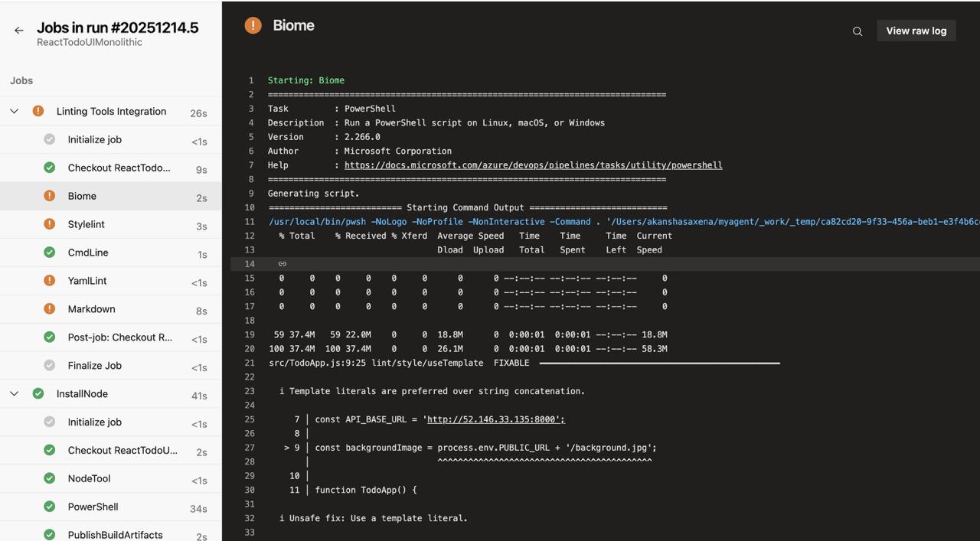Click log line number 21
Image resolution: width=980 pixels, height=541 pixels.
click(x=250, y=363)
